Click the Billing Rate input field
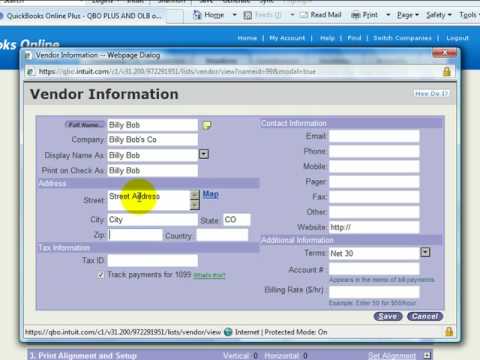Screen dimensions: 480x360 (x=374, y=292)
